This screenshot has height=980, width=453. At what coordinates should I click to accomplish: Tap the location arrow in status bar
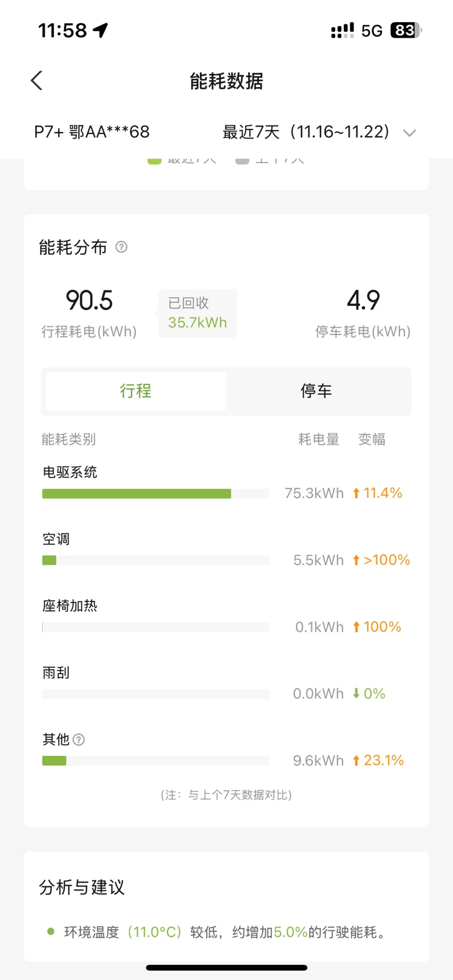[100, 30]
